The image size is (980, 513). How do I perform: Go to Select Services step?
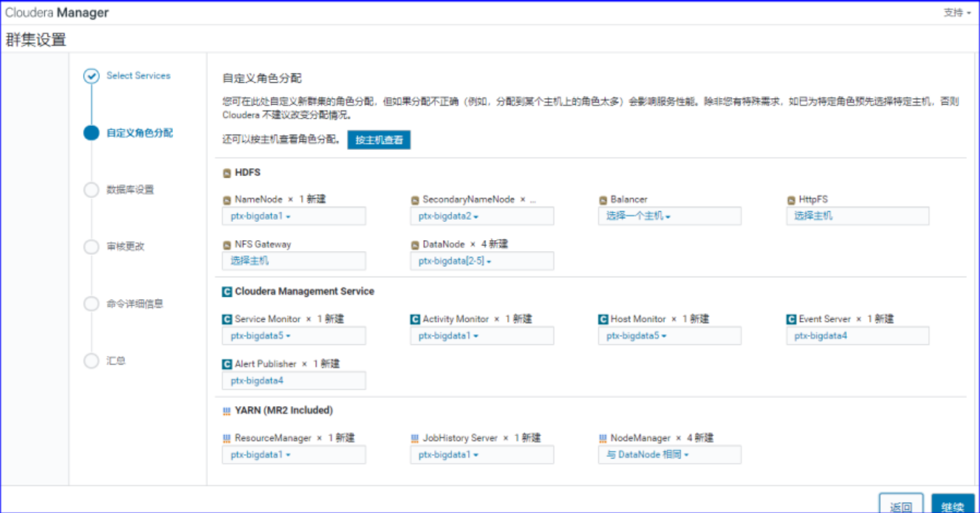[138, 76]
